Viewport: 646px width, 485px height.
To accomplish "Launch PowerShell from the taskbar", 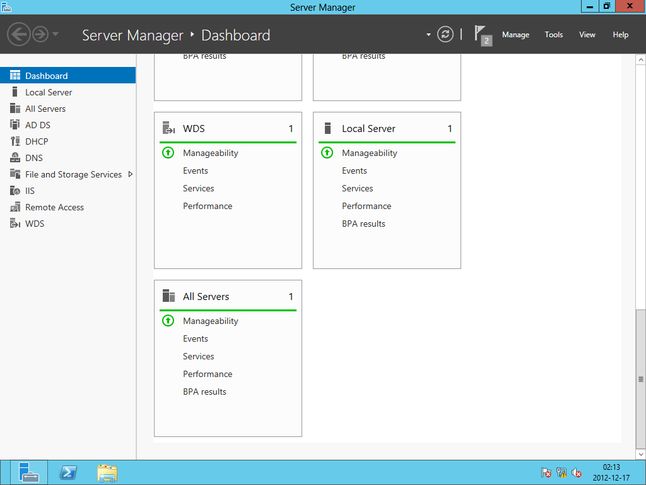I will click(68, 473).
